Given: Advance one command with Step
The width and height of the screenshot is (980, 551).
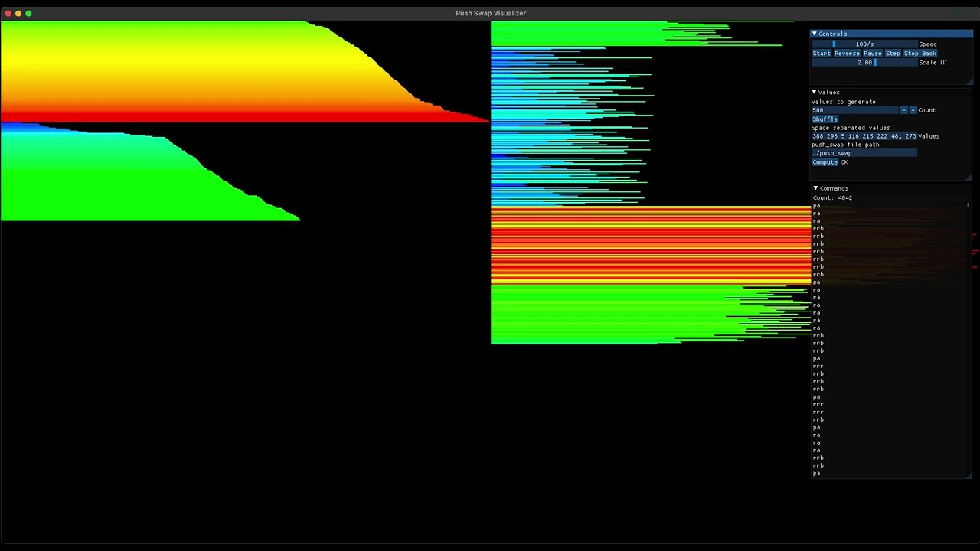Looking at the screenshot, I should [893, 54].
